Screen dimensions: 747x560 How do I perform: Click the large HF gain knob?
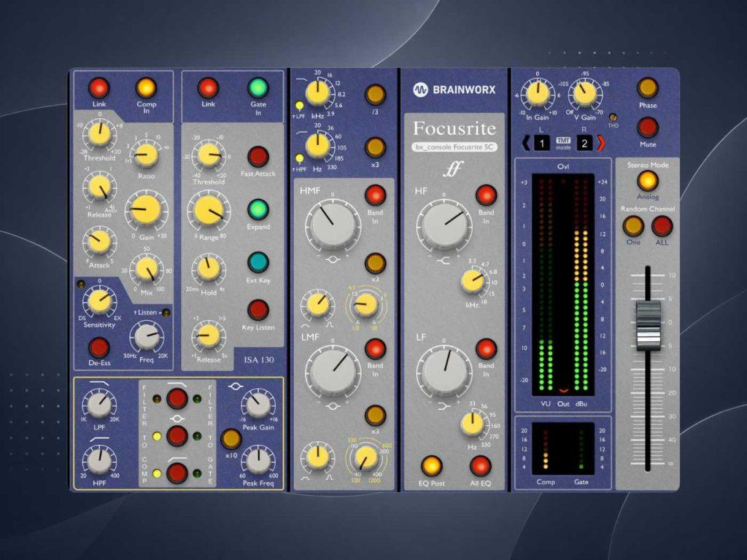[445, 225]
